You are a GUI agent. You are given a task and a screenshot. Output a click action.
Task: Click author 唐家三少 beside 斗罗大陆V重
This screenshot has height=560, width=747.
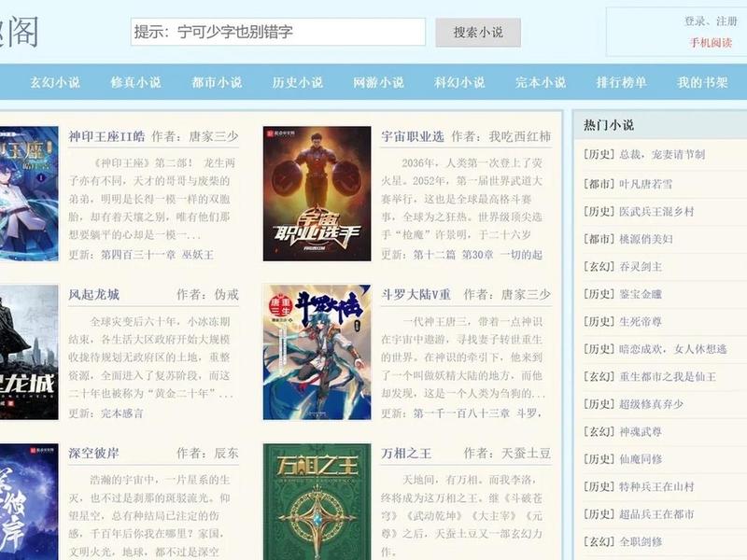[526, 295]
